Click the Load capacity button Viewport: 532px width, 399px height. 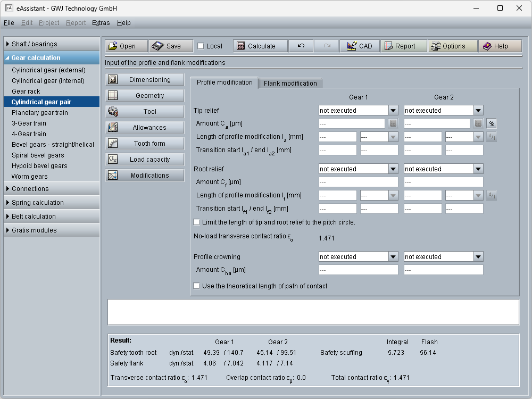pyautogui.click(x=145, y=160)
